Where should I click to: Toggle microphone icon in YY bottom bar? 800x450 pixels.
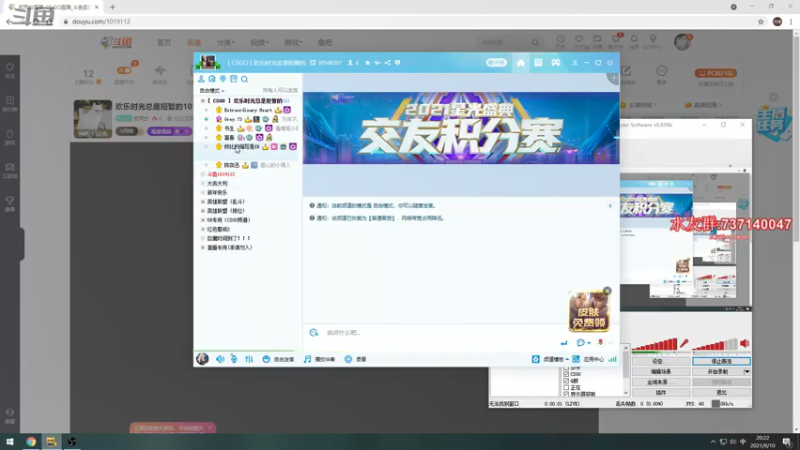(234, 359)
